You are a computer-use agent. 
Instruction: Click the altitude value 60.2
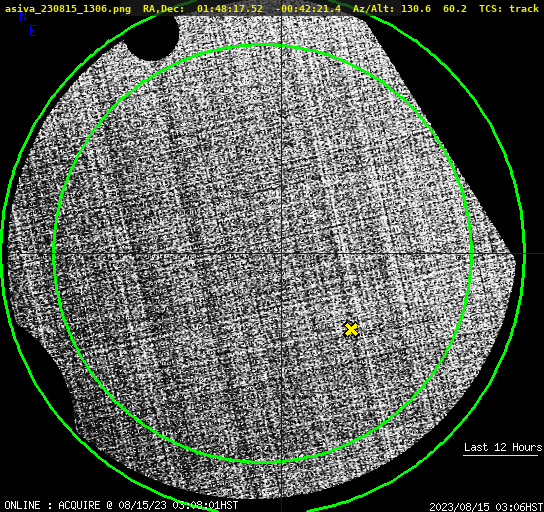455,8
